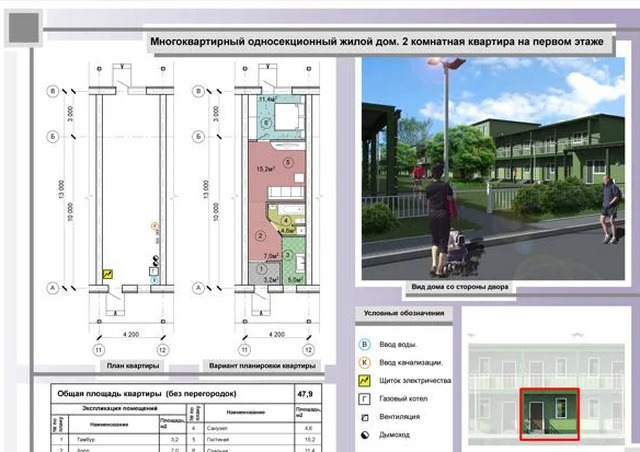Click red-framed apartment on the facade drawing

[x=549, y=414]
